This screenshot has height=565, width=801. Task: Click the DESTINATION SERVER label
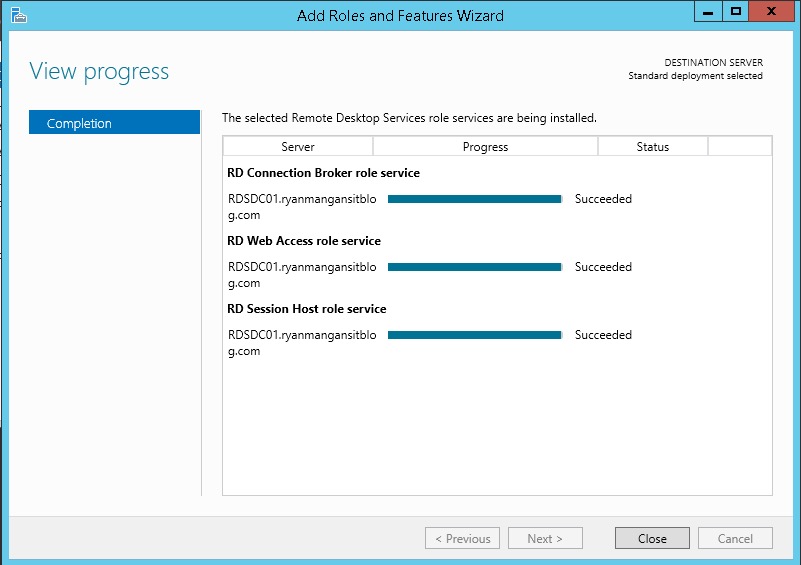714,62
